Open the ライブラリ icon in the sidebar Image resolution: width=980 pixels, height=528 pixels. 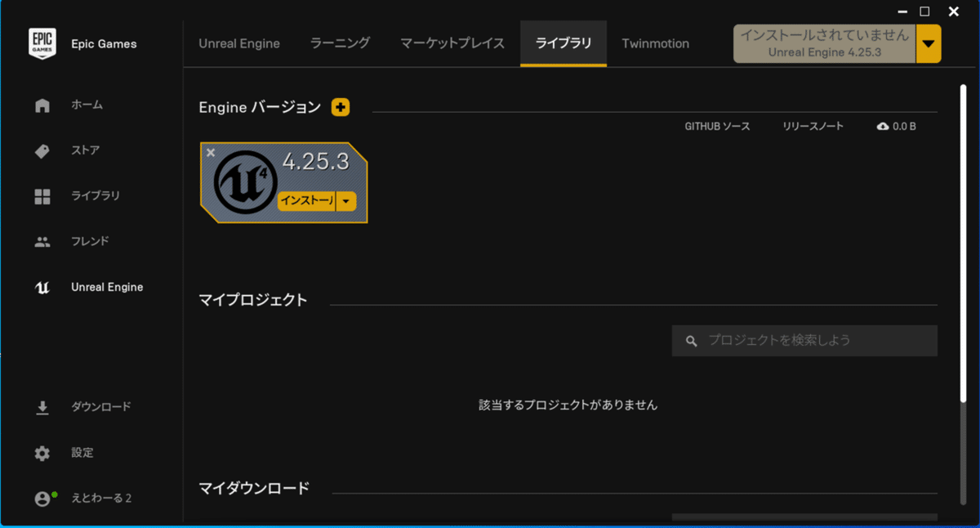point(41,195)
